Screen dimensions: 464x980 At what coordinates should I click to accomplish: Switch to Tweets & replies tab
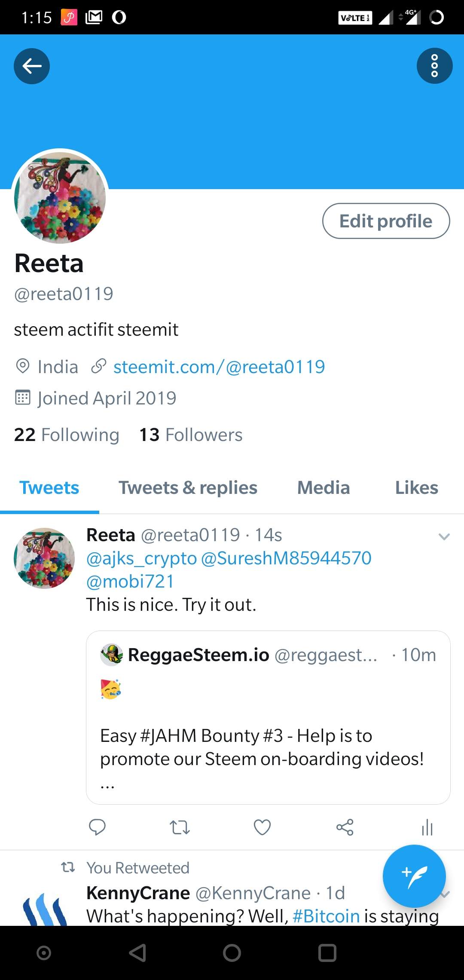188,488
